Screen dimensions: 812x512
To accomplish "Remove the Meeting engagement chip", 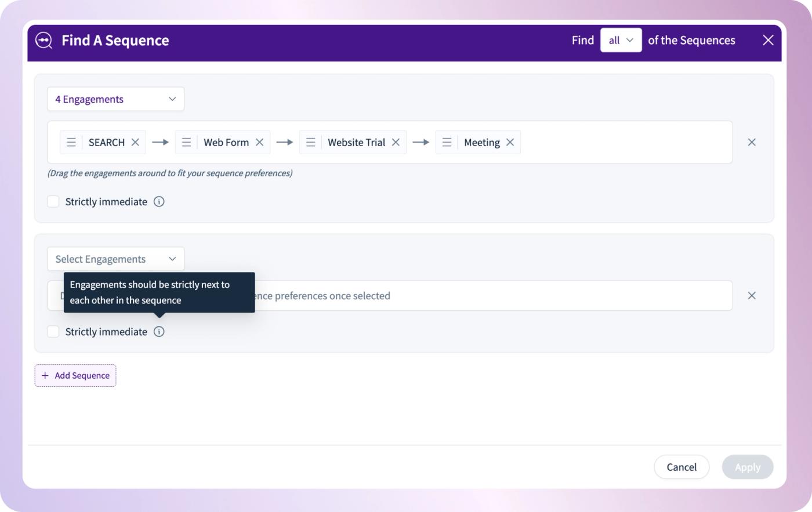I will (510, 142).
